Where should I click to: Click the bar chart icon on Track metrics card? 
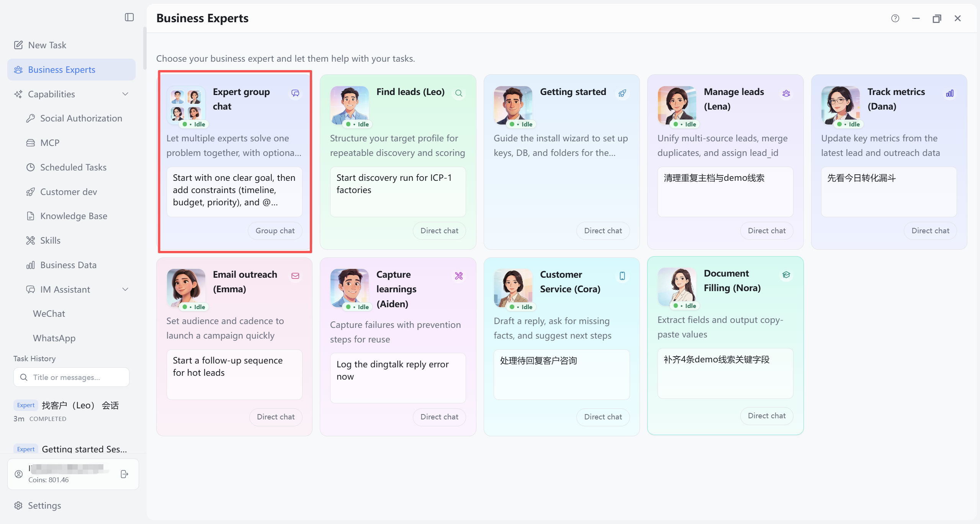pyautogui.click(x=950, y=93)
